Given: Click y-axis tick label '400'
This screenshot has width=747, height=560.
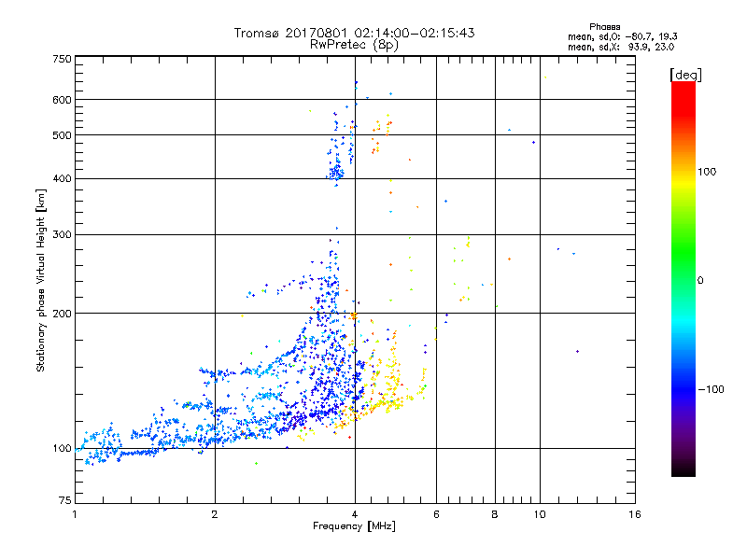Looking at the screenshot, I should click(63, 178).
